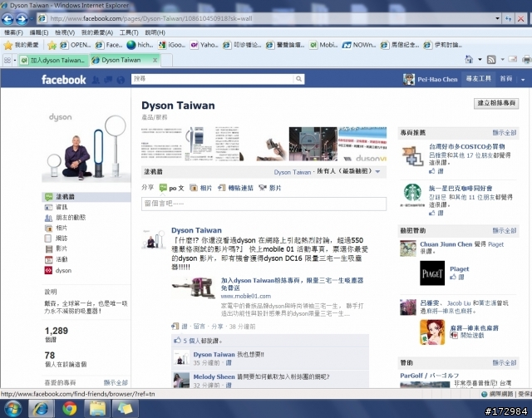Open the Help menu (說明)

coord(155,32)
